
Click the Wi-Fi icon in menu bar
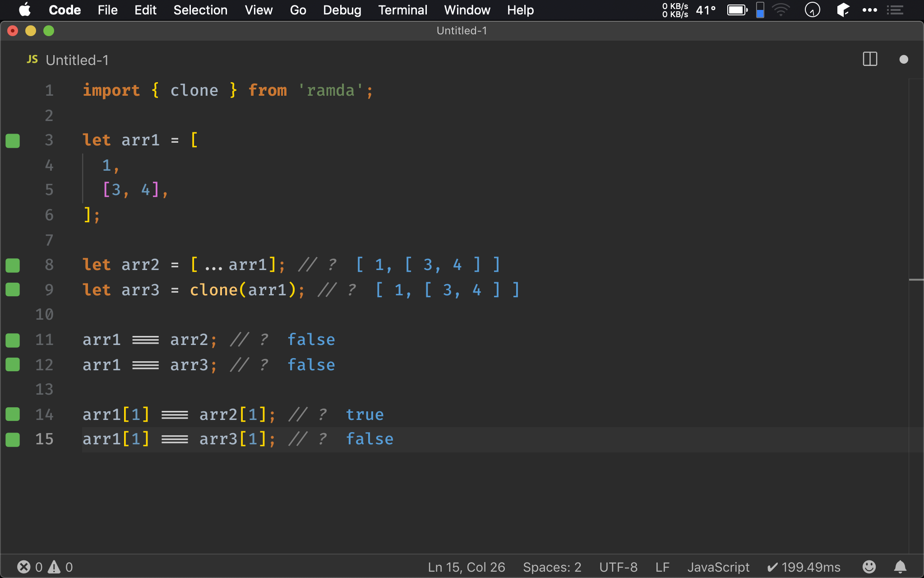[781, 10]
